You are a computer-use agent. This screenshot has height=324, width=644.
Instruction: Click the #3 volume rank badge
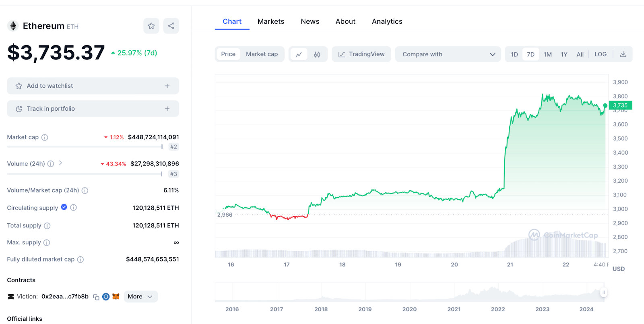tap(173, 174)
